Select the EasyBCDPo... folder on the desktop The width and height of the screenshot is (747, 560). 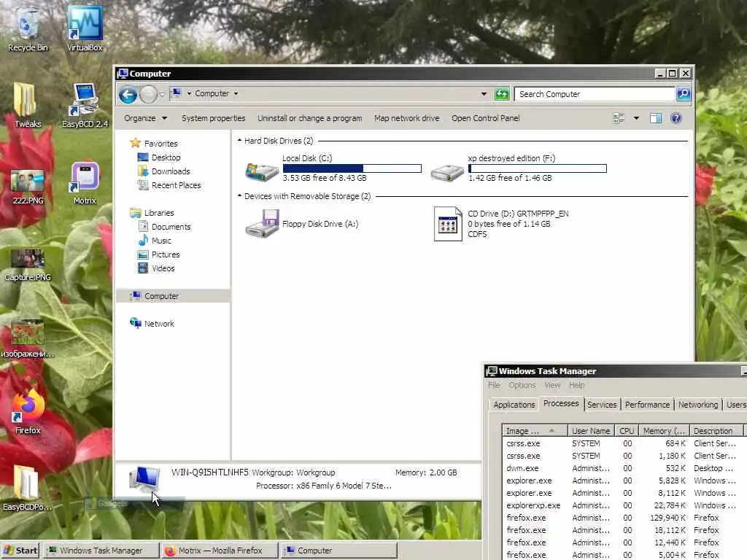27,488
